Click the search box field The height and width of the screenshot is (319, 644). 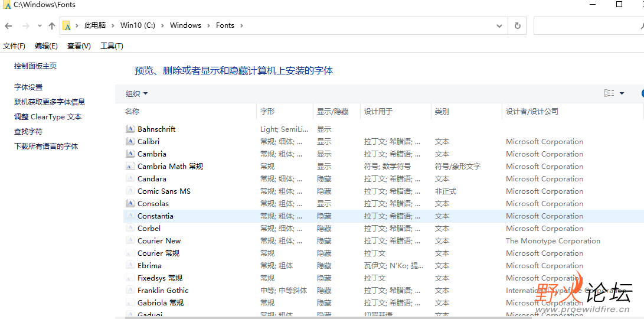[589, 25]
